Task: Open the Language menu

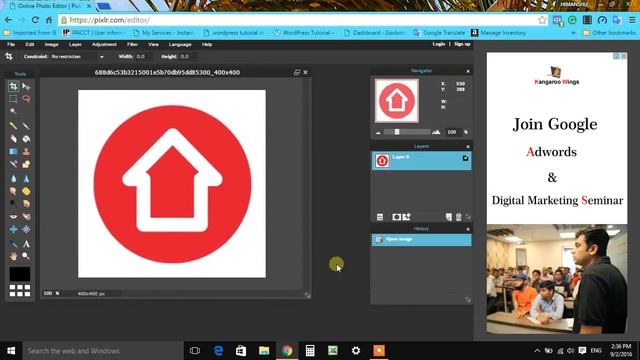Action: tap(180, 44)
